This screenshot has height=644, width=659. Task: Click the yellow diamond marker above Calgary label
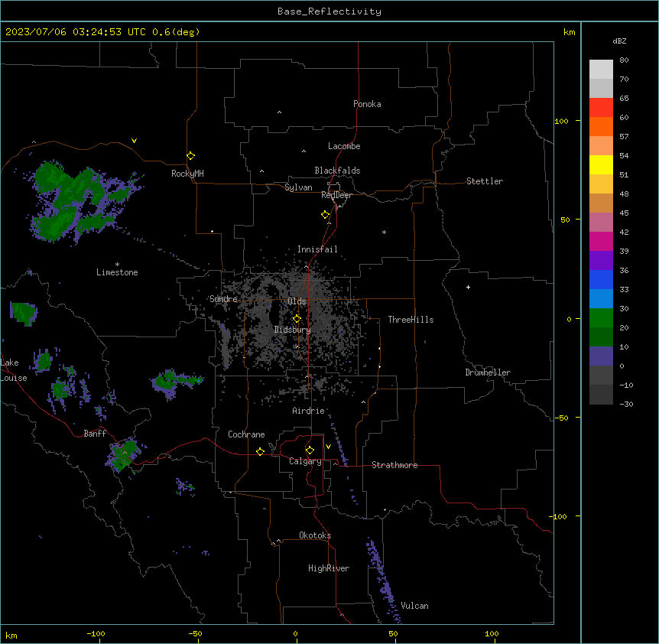click(x=310, y=450)
